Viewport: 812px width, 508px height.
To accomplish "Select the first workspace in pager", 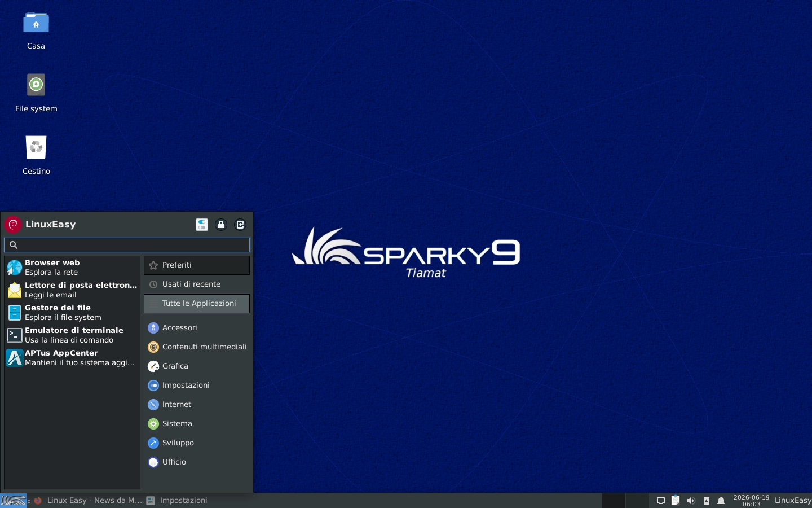I will click(x=614, y=501).
